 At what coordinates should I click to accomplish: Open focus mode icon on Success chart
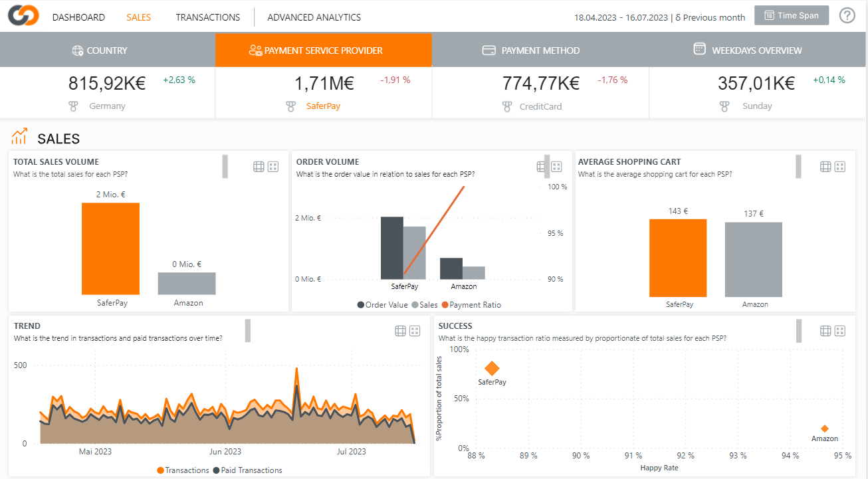(840, 331)
